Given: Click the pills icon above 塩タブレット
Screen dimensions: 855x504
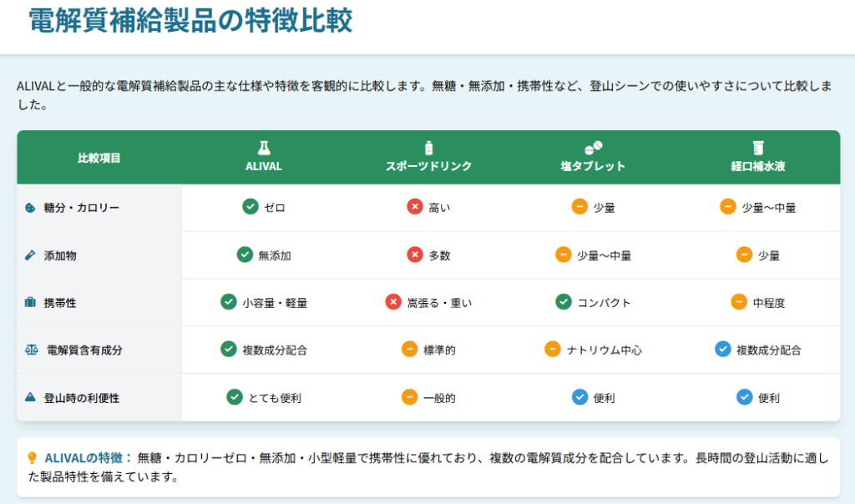Looking at the screenshot, I should 593,148.
